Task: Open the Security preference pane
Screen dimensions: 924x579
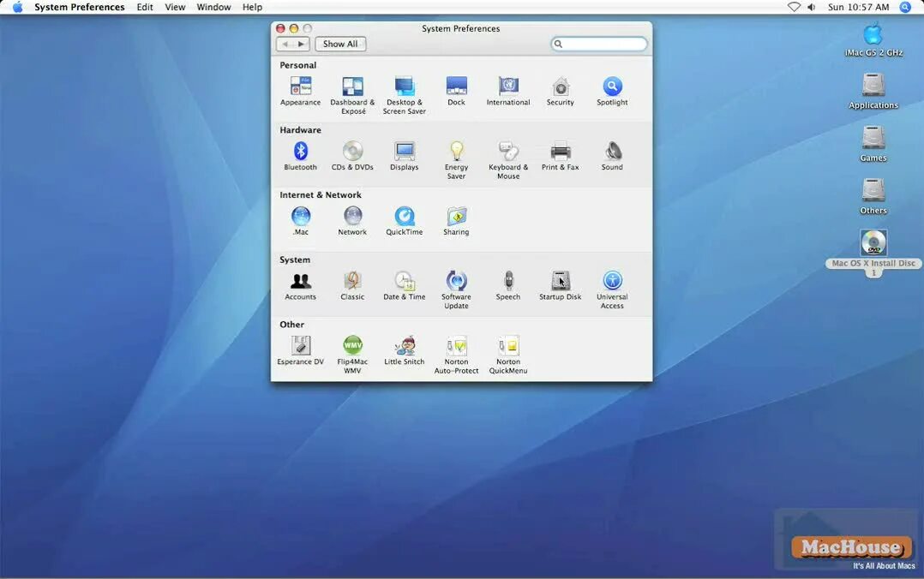Action: (x=561, y=92)
